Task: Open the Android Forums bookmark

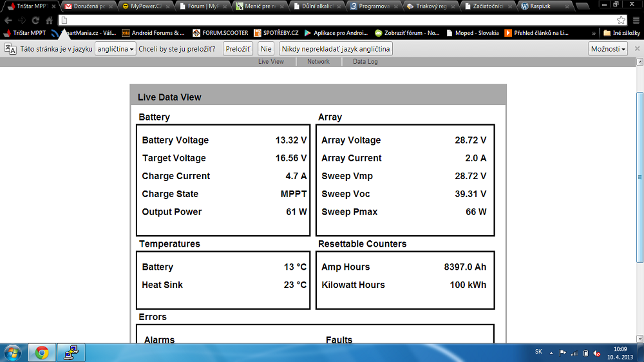Action: pos(153,33)
